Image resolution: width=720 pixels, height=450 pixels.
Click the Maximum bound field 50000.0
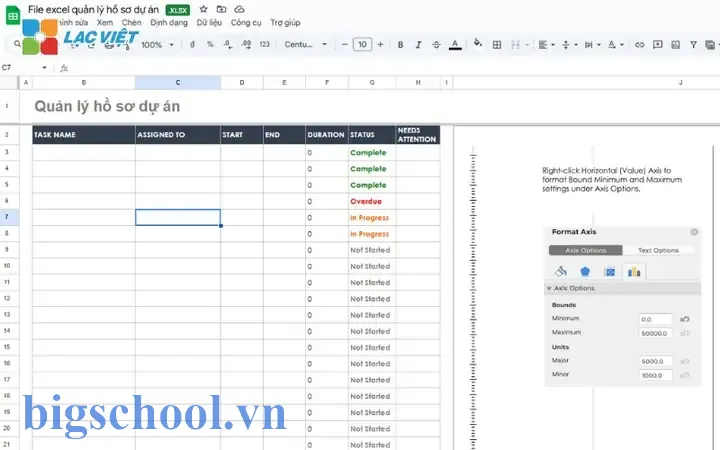click(x=655, y=333)
